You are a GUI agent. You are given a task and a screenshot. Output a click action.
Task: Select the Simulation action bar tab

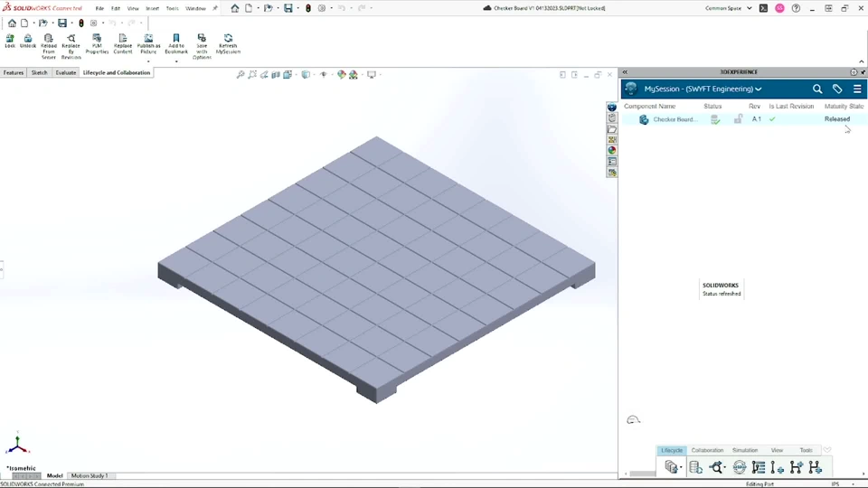tap(744, 450)
